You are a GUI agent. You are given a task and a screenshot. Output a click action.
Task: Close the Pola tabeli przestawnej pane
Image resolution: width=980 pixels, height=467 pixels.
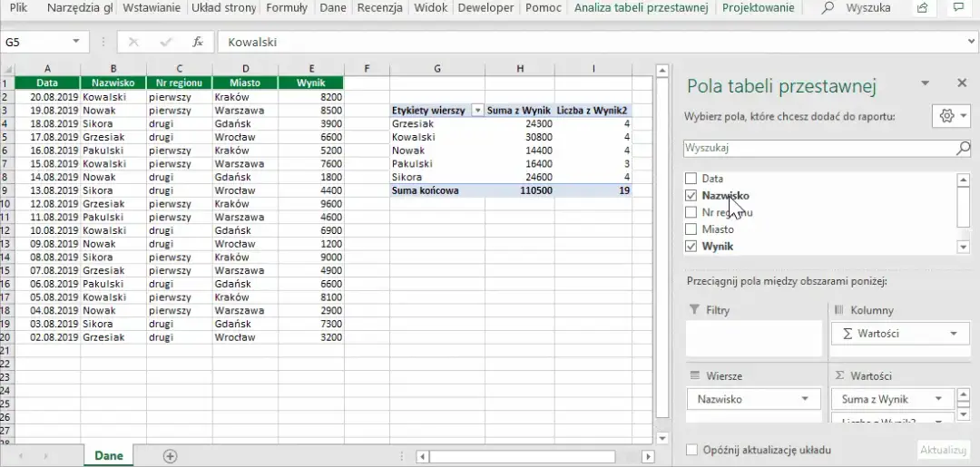(961, 83)
